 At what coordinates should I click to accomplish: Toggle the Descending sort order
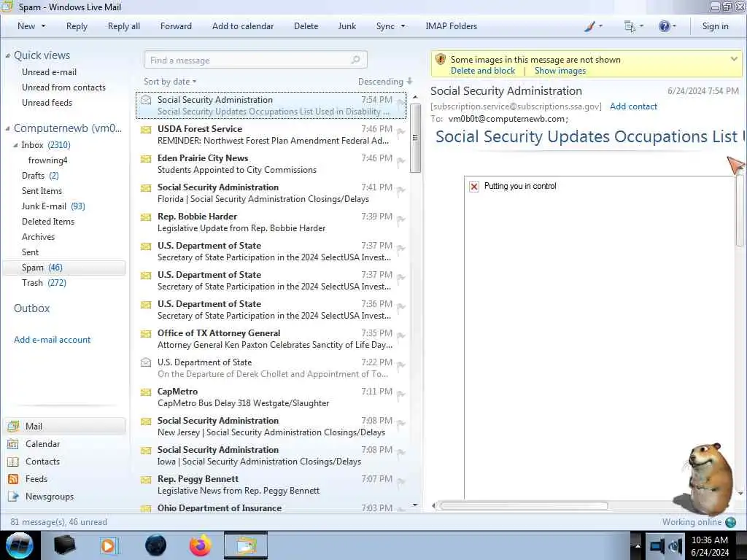[x=385, y=82]
